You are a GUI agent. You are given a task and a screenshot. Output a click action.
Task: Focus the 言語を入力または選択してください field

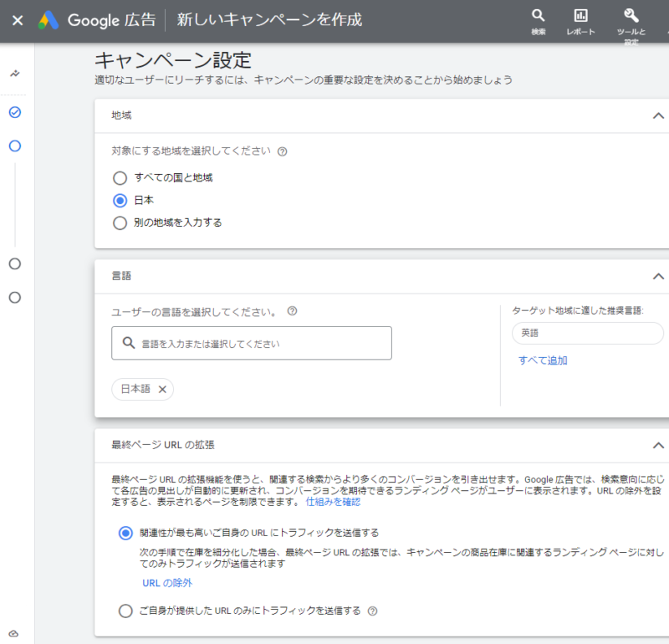coord(252,343)
